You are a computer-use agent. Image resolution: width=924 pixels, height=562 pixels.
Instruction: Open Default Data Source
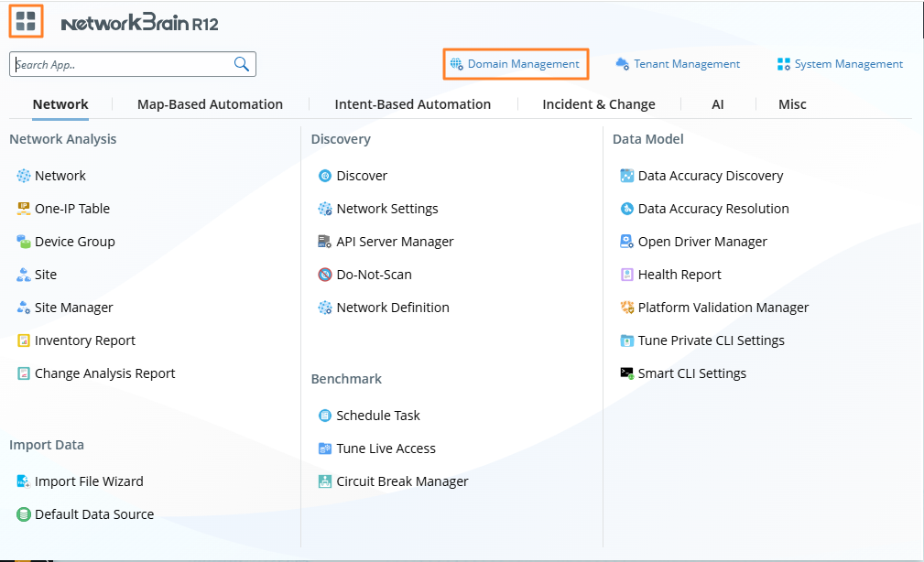[93, 514]
